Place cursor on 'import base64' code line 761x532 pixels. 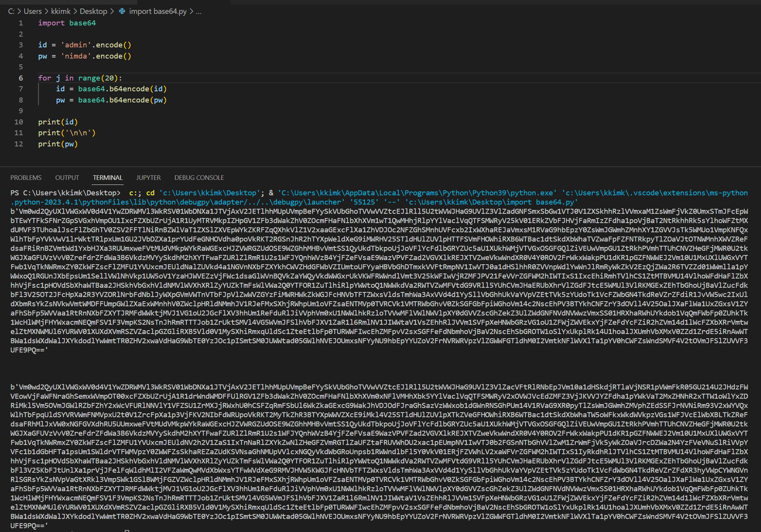click(x=67, y=23)
